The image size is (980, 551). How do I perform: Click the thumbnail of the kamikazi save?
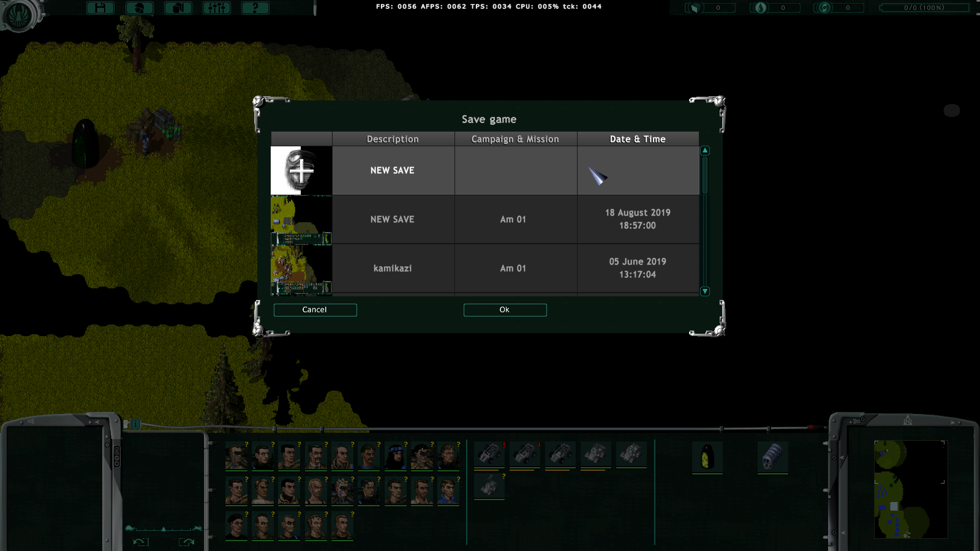[x=301, y=268]
